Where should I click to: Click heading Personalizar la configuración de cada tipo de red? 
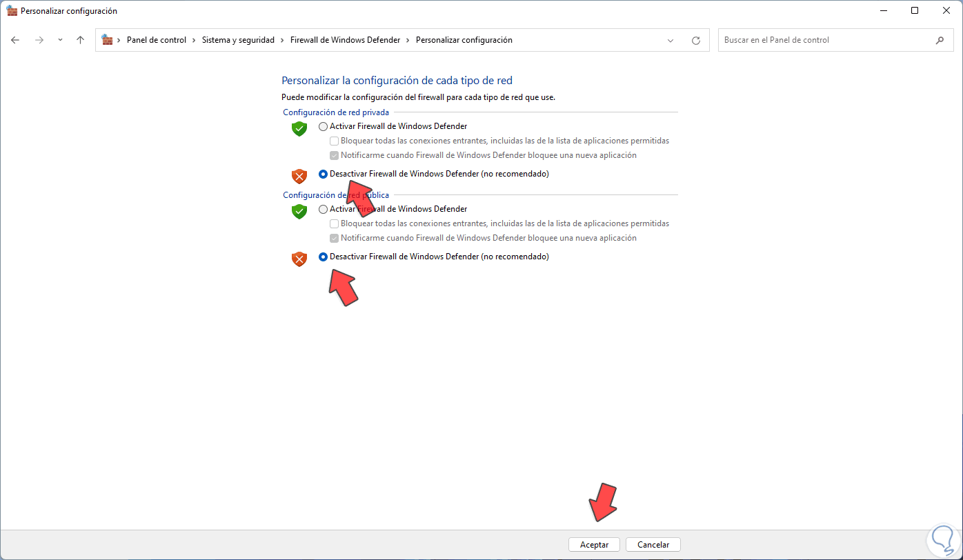click(x=397, y=81)
